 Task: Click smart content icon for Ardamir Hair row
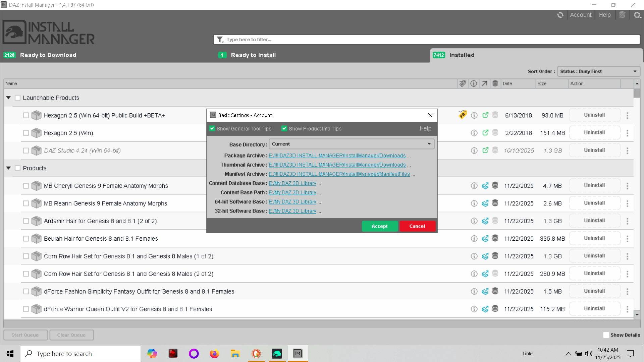pos(485,221)
